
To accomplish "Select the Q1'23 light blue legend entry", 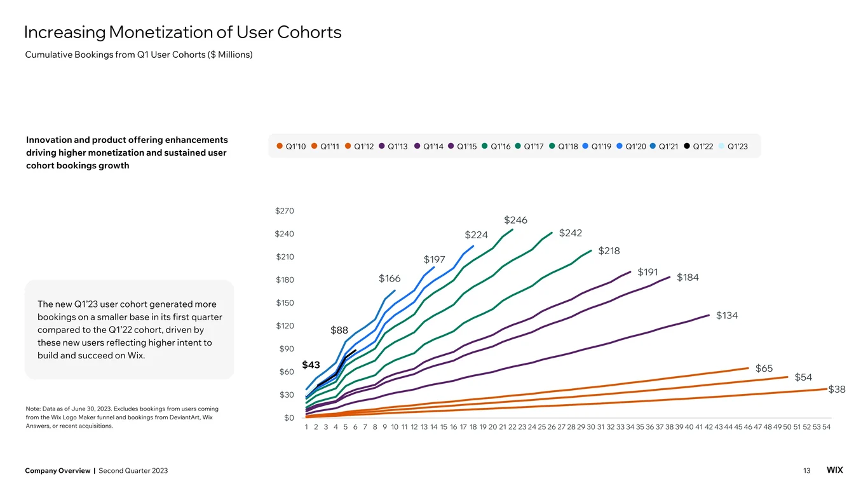I will pos(733,147).
